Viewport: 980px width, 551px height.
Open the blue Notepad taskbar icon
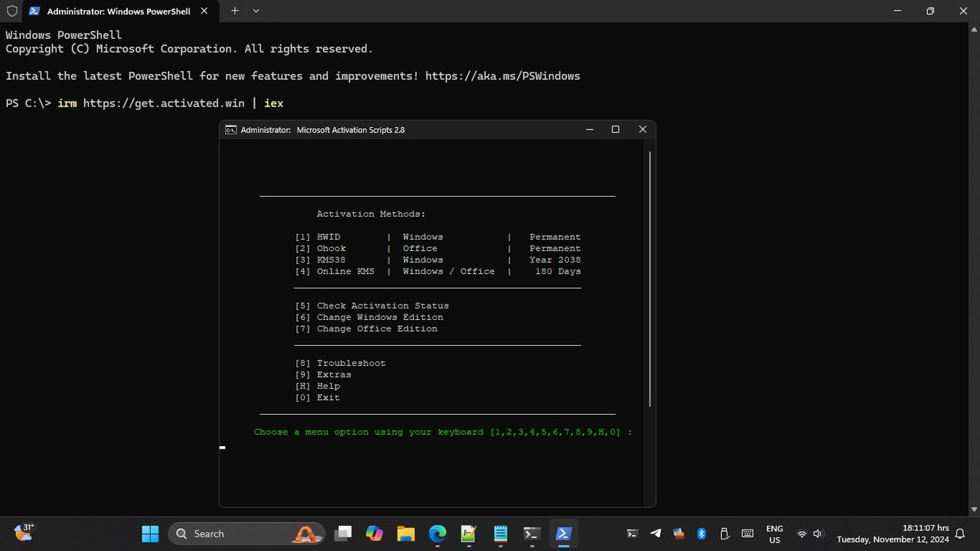pyautogui.click(x=500, y=533)
